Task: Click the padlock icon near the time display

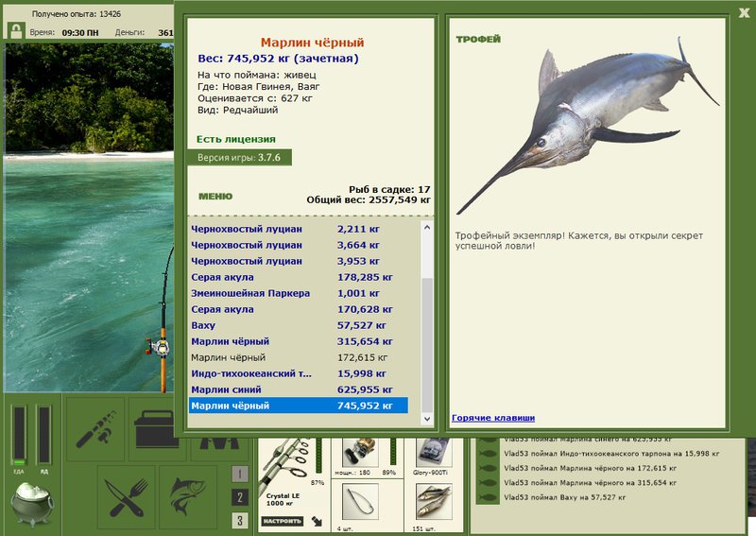Action: [x=16, y=31]
